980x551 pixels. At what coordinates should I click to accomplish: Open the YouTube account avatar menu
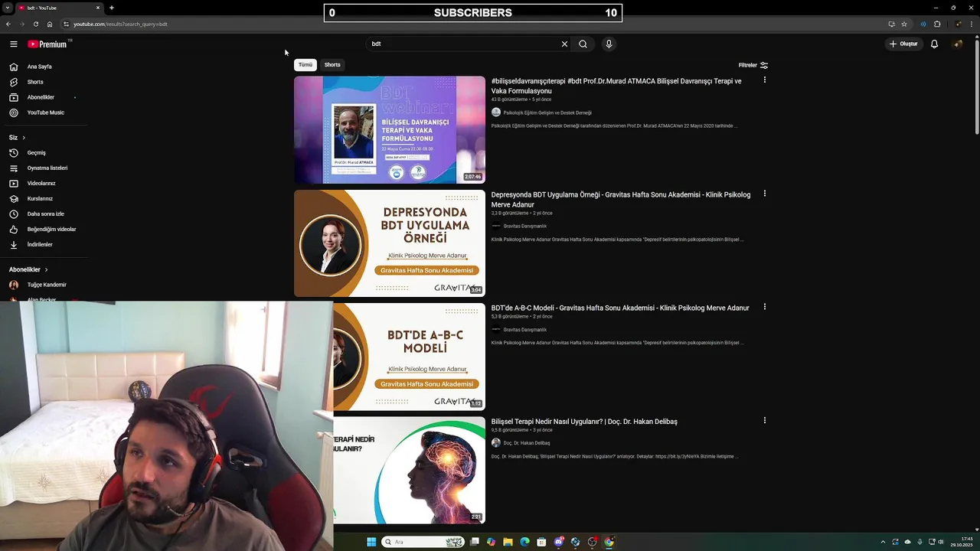tap(957, 44)
